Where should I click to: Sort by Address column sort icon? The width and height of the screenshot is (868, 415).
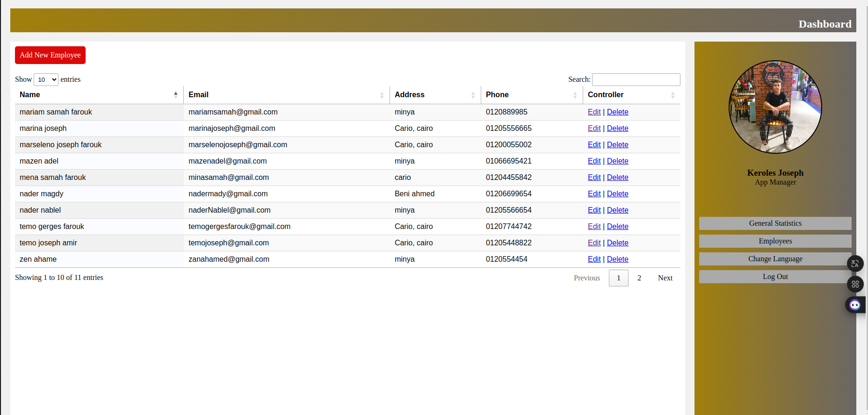coord(473,95)
